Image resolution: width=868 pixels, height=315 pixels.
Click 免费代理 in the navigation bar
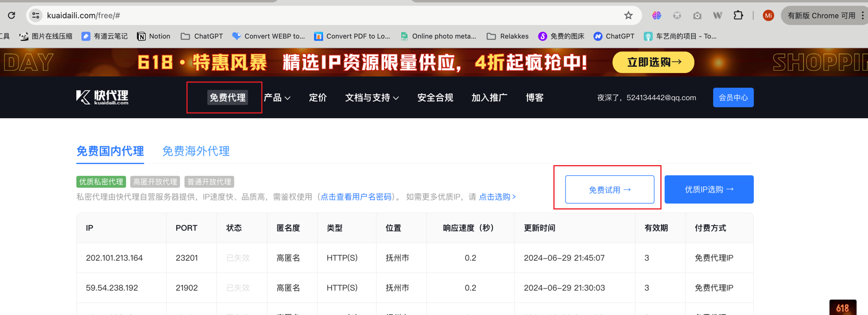227,98
